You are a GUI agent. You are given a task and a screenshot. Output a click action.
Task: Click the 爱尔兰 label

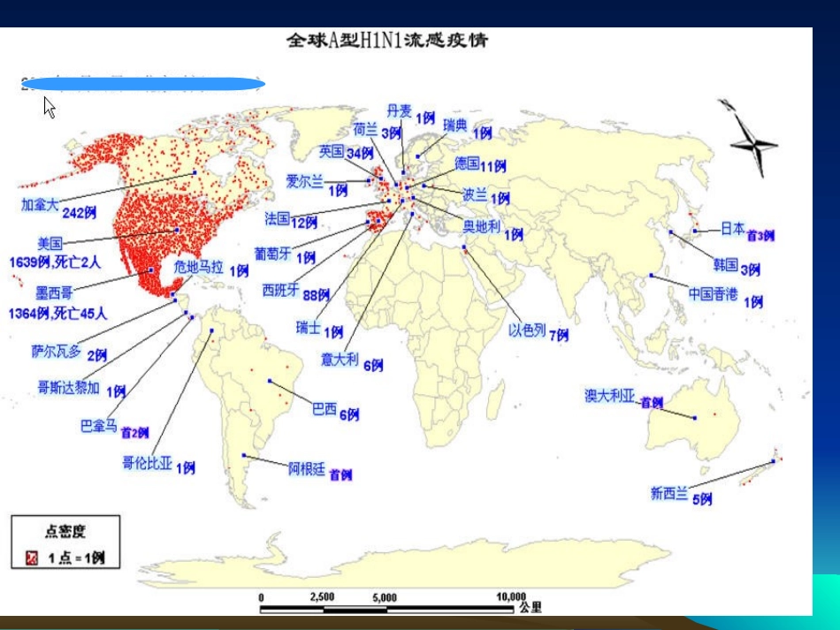click(304, 181)
